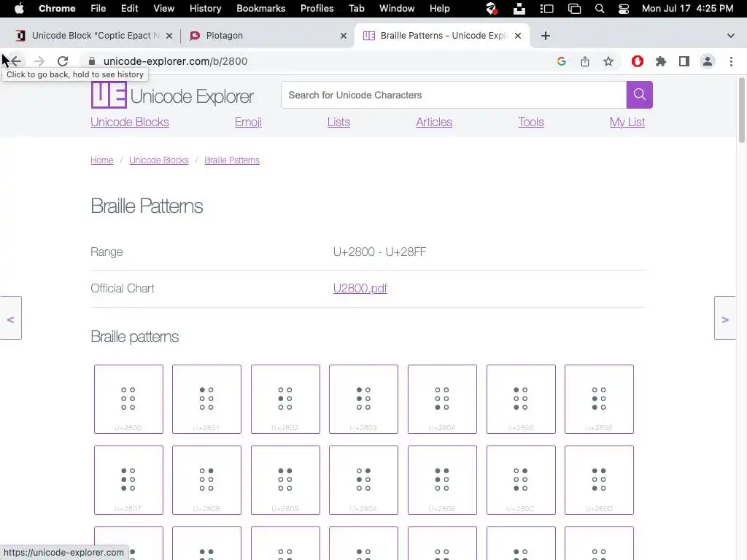Expand the tab search chevron
Image resolution: width=747 pixels, height=560 pixels.
point(731,36)
